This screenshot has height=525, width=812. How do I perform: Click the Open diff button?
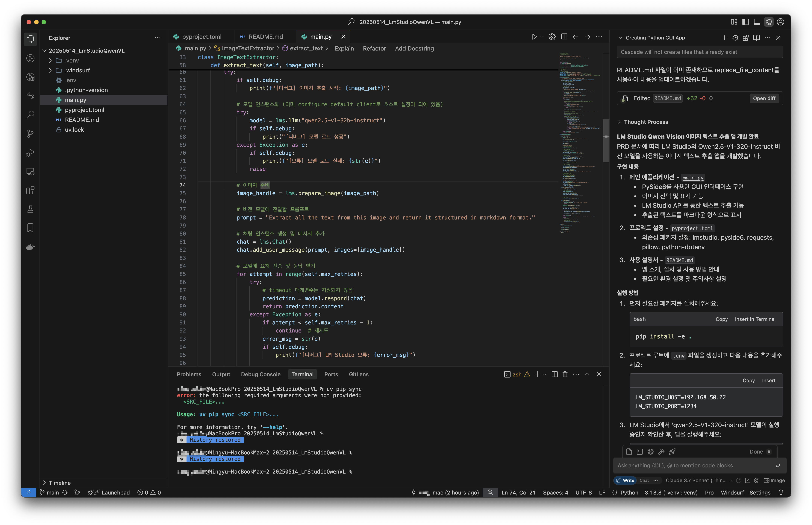pyautogui.click(x=764, y=99)
